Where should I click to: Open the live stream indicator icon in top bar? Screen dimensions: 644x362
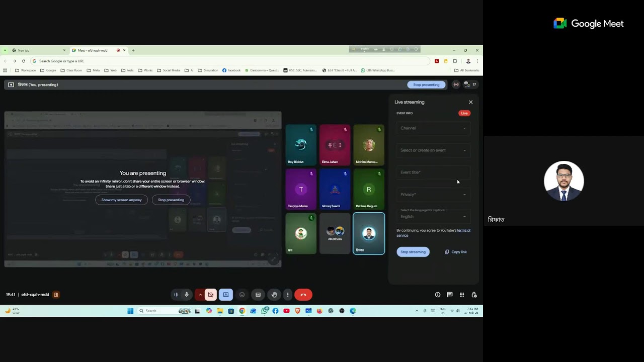click(x=456, y=84)
